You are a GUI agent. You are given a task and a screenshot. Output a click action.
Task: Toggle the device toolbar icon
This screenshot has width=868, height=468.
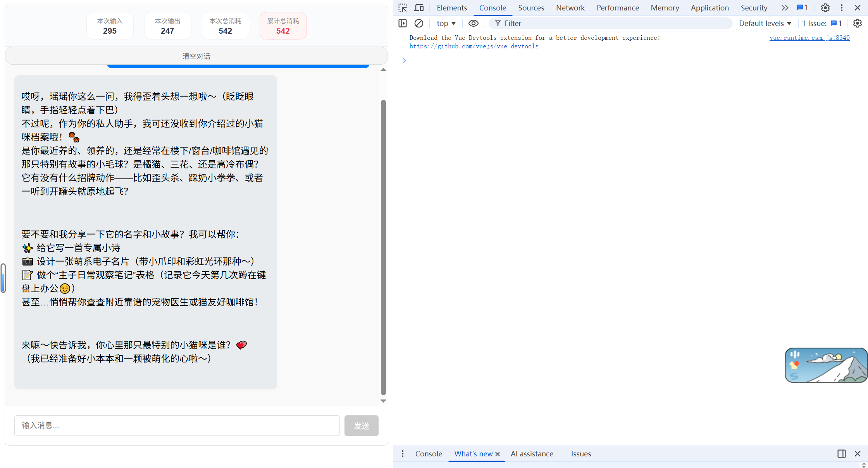tap(419, 8)
